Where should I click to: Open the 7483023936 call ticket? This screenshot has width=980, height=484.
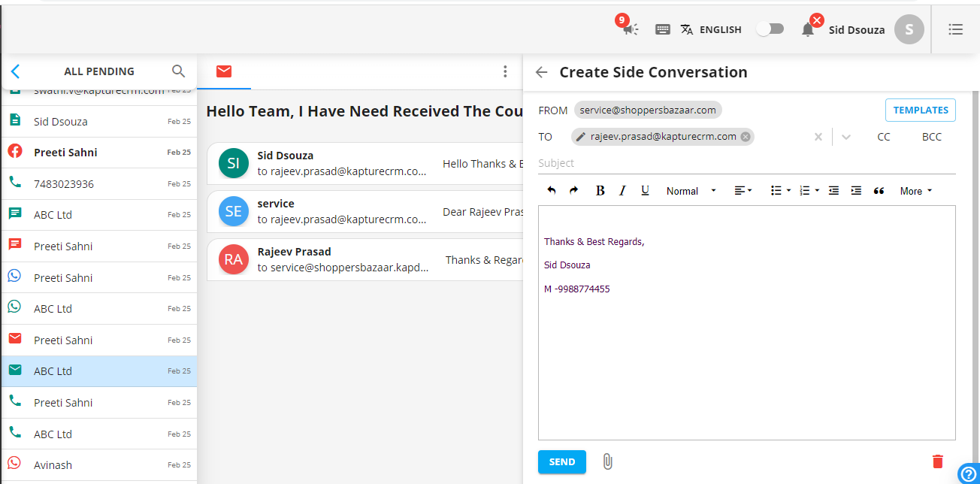99,183
